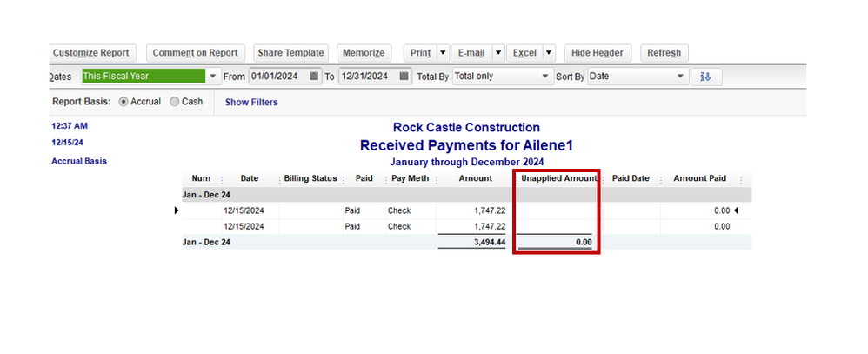Click the Billing Status column header

coord(310,178)
